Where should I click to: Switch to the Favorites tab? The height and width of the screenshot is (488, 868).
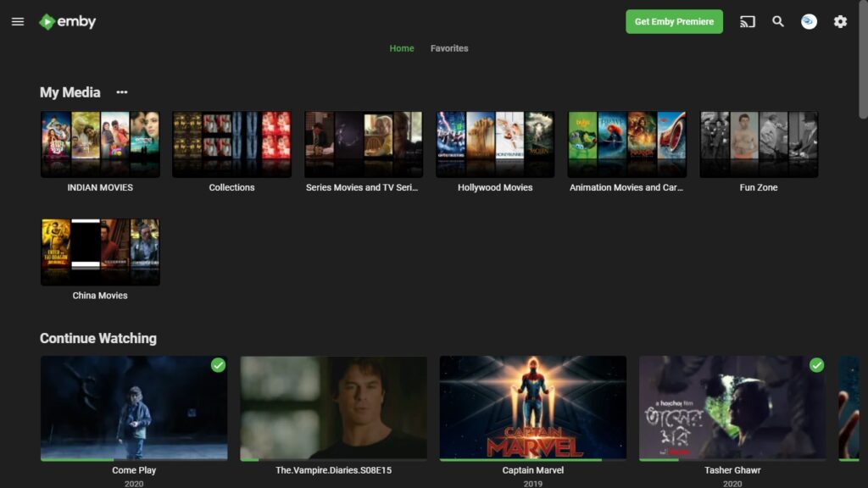pos(449,48)
